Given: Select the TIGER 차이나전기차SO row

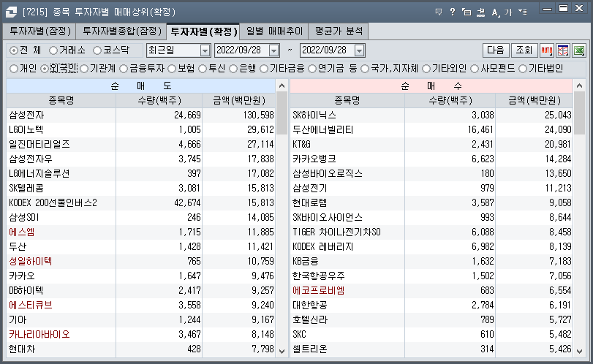Looking at the screenshot, I should pos(431,232).
